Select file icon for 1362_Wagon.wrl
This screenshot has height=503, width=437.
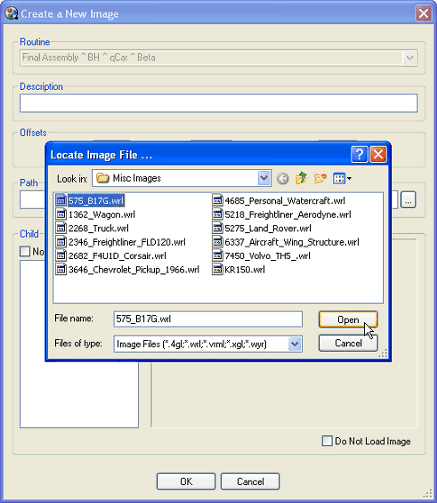tap(61, 214)
